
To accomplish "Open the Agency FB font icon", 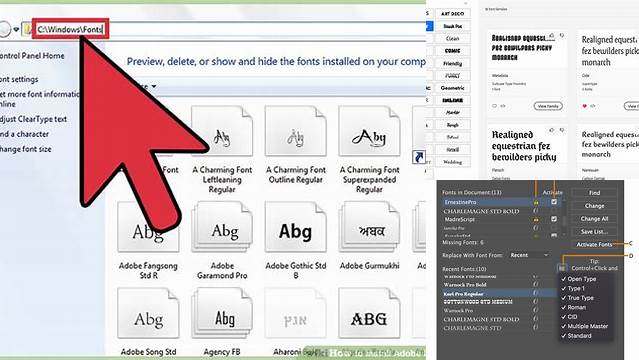I will tap(222, 313).
